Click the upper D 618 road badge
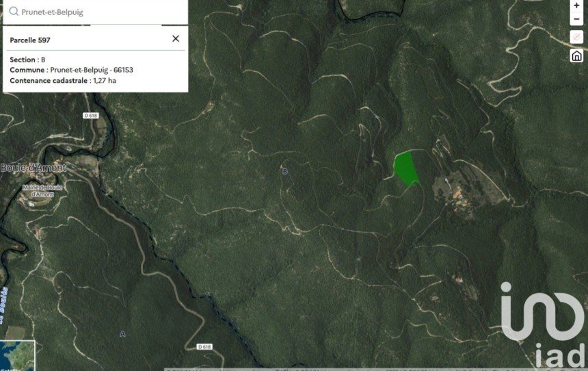 (x=91, y=116)
